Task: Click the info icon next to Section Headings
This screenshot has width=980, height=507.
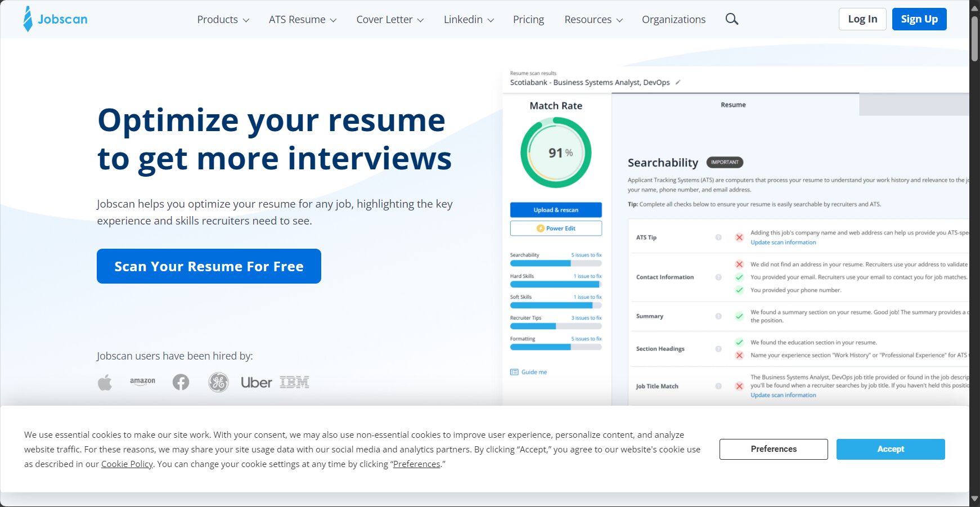Action: pyautogui.click(x=718, y=349)
